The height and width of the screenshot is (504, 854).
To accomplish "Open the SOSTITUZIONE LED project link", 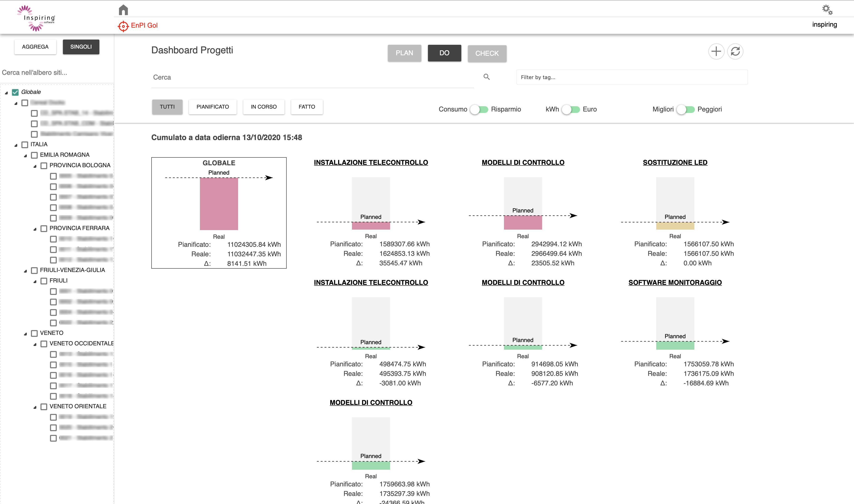I will (675, 162).
